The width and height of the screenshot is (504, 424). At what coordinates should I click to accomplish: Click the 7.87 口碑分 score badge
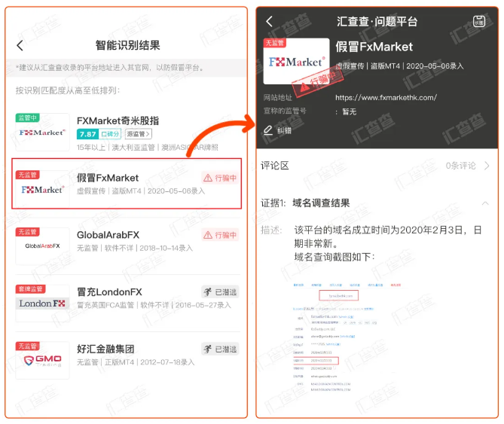coord(99,134)
